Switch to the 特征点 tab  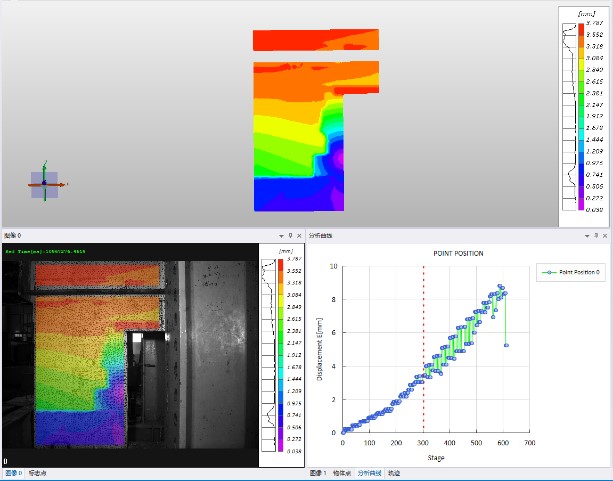[x=342, y=473]
